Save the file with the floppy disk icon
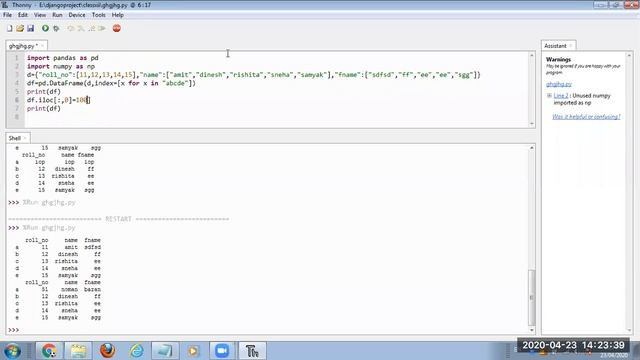The height and width of the screenshot is (360, 640). [x=31, y=28]
